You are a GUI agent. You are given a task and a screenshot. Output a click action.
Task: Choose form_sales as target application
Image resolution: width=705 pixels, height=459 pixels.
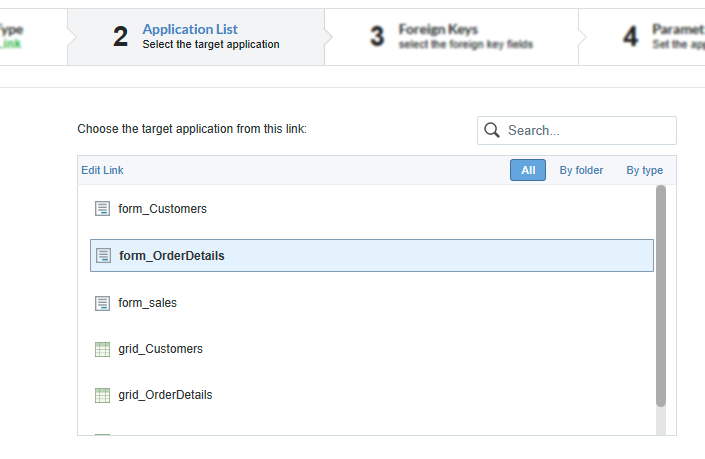pos(147,302)
